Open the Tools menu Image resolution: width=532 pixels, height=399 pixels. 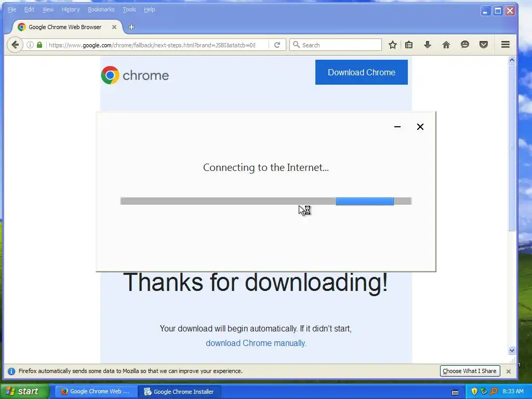click(x=129, y=9)
